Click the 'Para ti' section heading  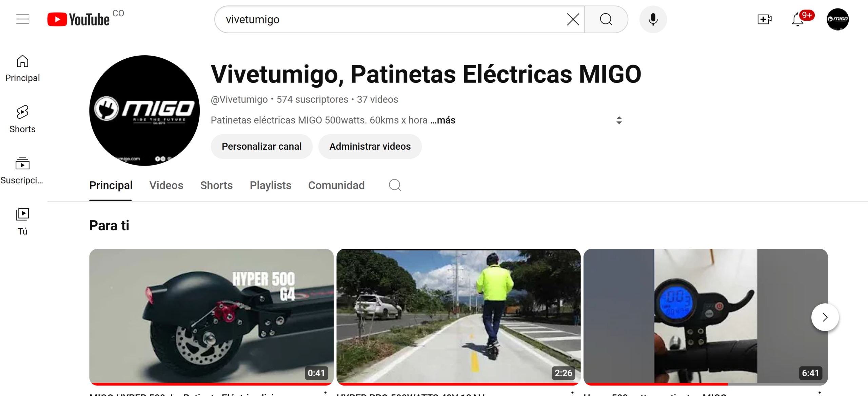tap(109, 225)
